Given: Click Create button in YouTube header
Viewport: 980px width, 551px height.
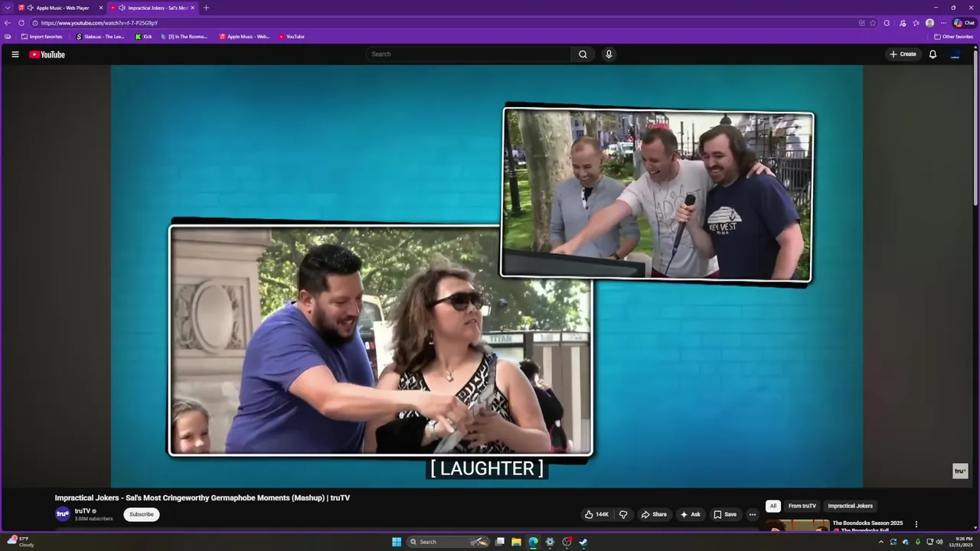Looking at the screenshot, I should coord(903,54).
